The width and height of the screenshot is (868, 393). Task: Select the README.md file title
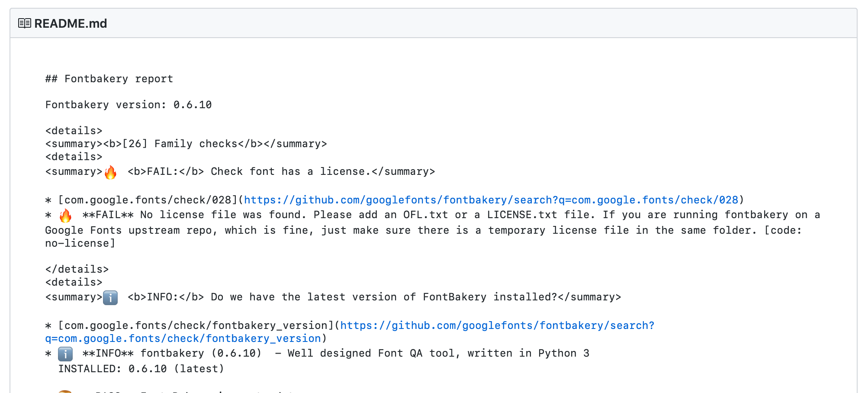point(70,24)
